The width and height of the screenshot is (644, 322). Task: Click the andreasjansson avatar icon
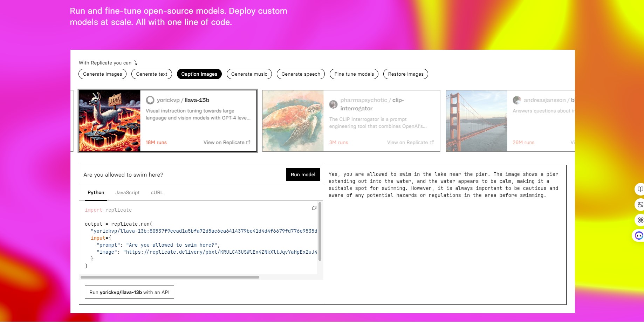click(517, 100)
